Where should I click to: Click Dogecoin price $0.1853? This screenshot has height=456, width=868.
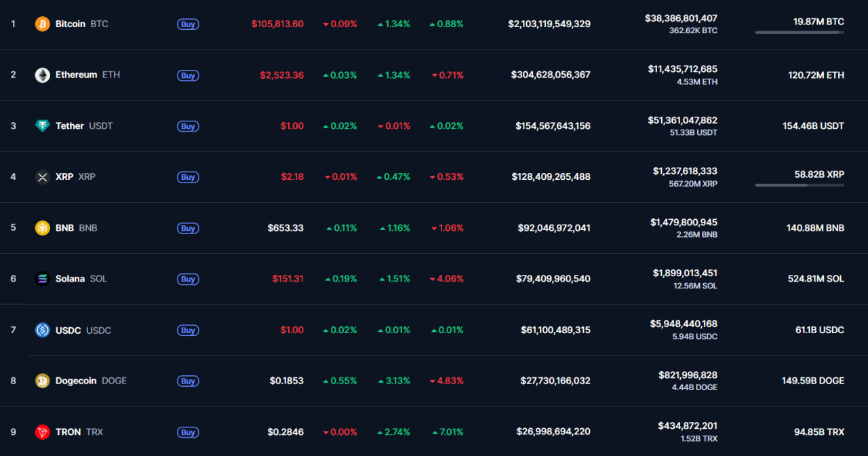[x=287, y=381]
